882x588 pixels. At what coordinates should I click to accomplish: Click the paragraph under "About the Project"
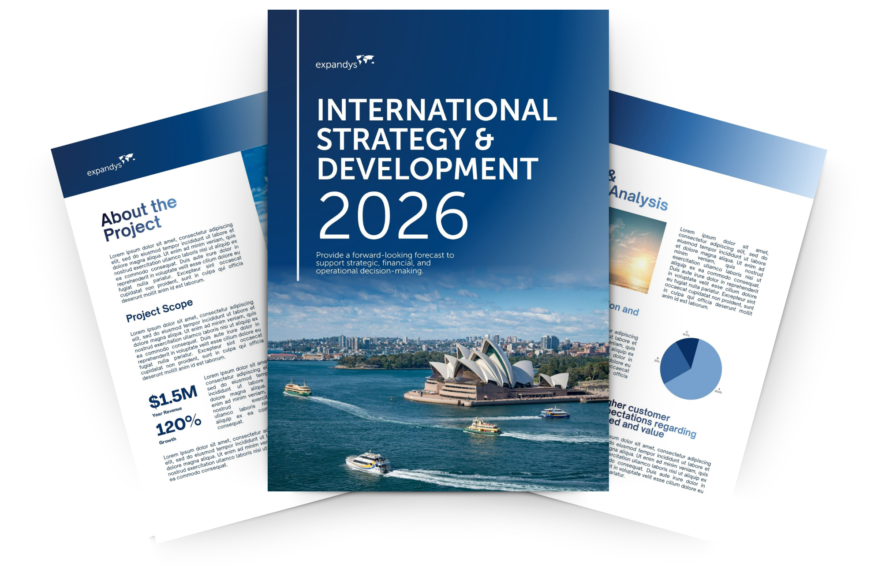[176, 263]
